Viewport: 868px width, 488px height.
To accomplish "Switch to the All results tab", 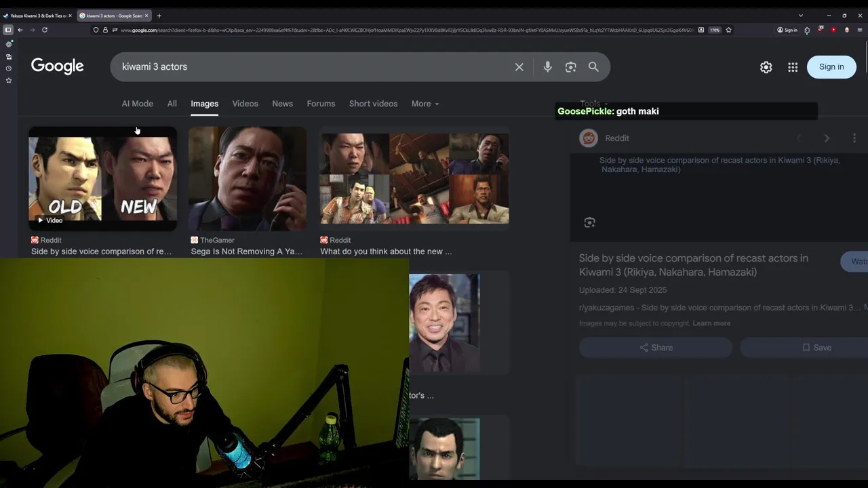I will [x=172, y=104].
